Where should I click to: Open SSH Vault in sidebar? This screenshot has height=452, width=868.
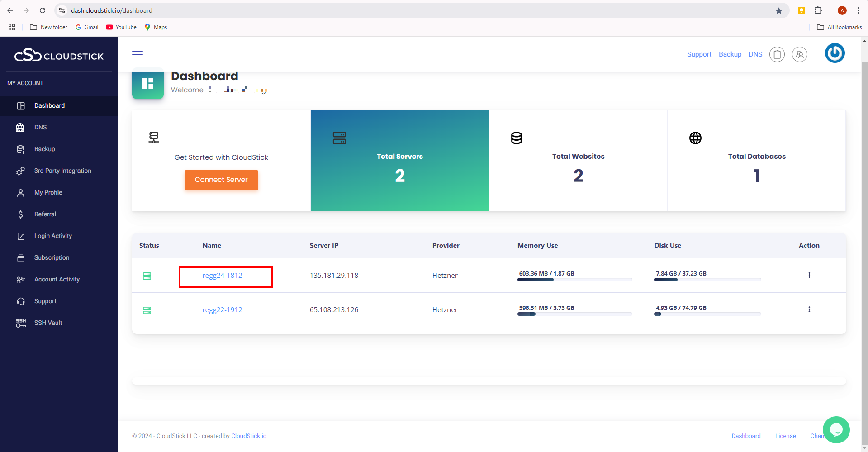click(48, 323)
